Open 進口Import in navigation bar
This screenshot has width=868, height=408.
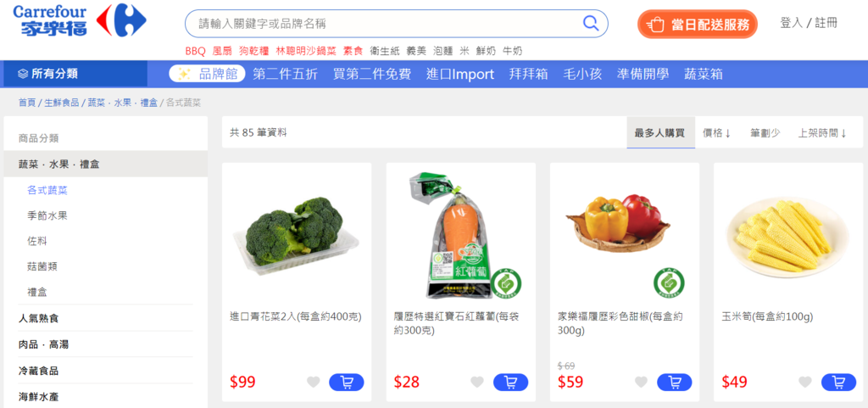tap(460, 74)
